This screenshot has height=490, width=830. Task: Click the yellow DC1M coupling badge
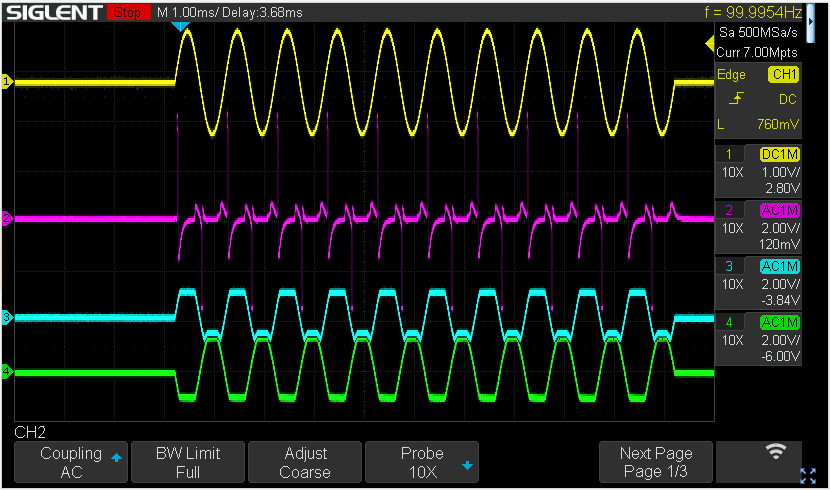(780, 154)
